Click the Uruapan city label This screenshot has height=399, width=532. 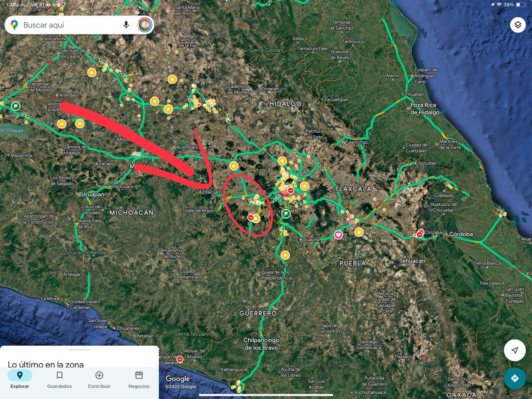point(93,194)
